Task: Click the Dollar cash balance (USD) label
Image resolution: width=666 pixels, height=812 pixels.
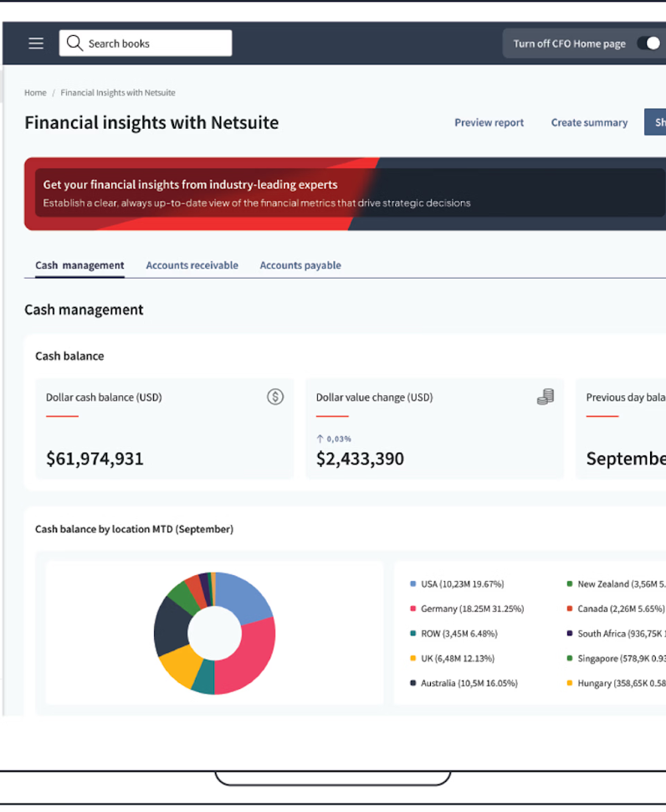Action: (x=104, y=398)
